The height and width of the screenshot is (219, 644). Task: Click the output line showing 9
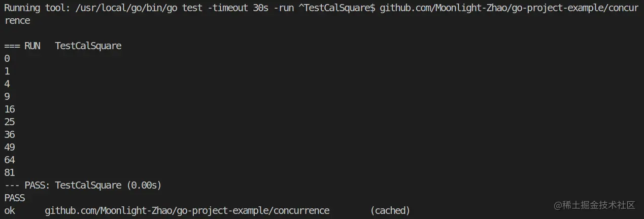pyautogui.click(x=7, y=97)
